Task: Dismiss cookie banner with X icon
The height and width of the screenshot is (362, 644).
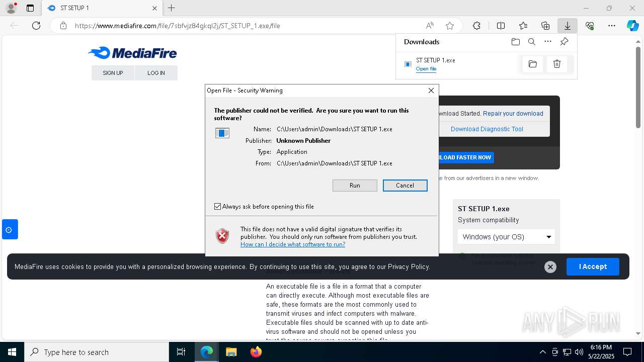Action: (550, 267)
